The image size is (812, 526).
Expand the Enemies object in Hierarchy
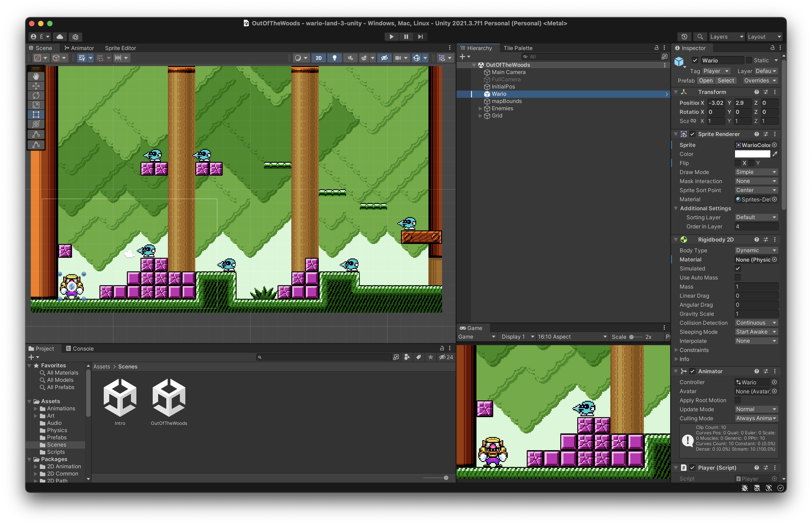pyautogui.click(x=480, y=108)
